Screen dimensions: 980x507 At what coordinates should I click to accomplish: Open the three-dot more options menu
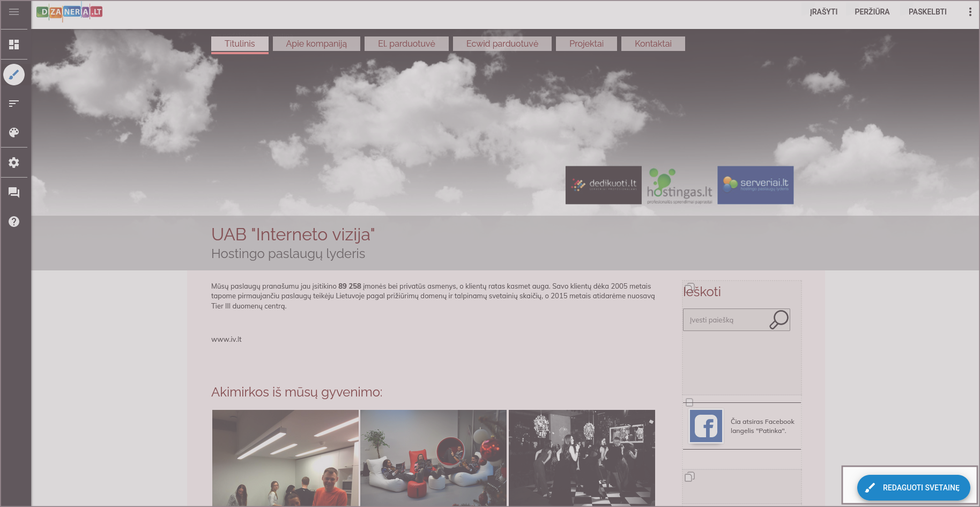click(970, 12)
